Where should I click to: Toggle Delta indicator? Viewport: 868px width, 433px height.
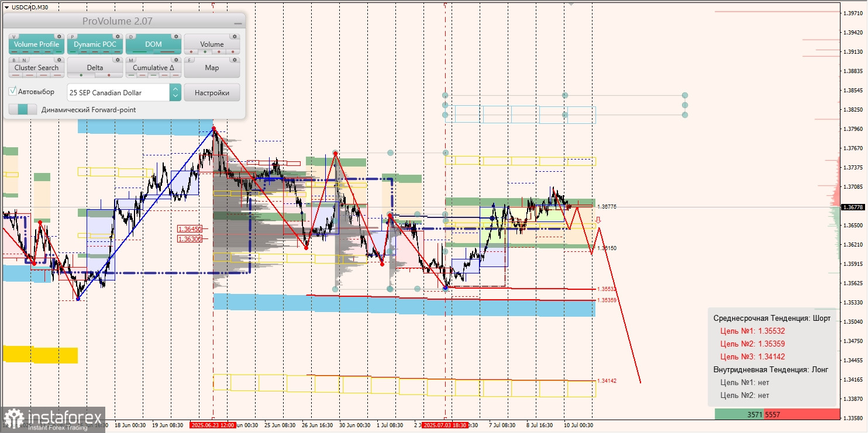[95, 68]
